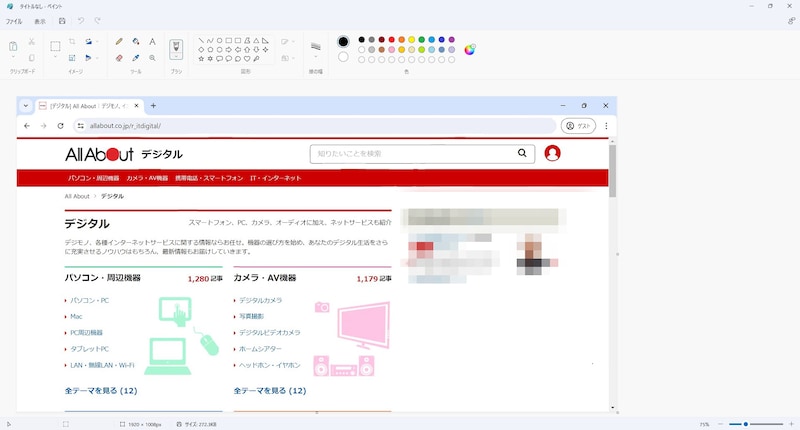This screenshot has height=430, width=800.
Task: Activate Color 1 black foreground circle
Action: pos(343,41)
